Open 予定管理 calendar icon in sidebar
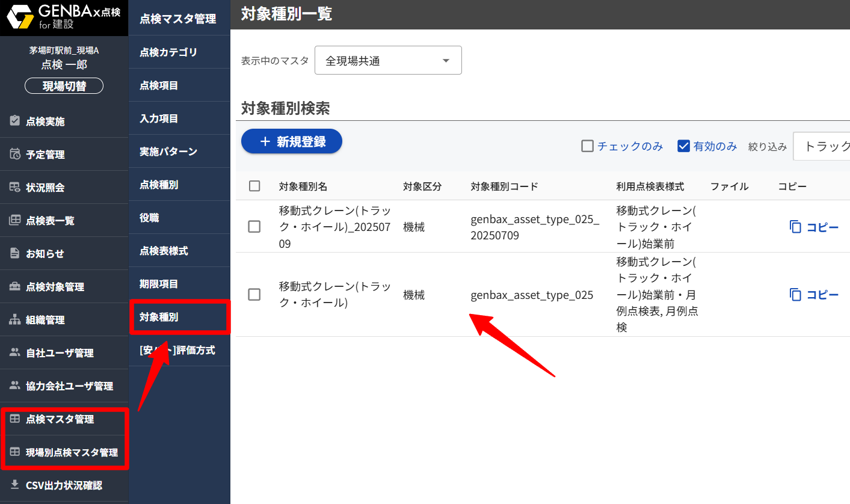This screenshot has width=850, height=504. point(15,155)
